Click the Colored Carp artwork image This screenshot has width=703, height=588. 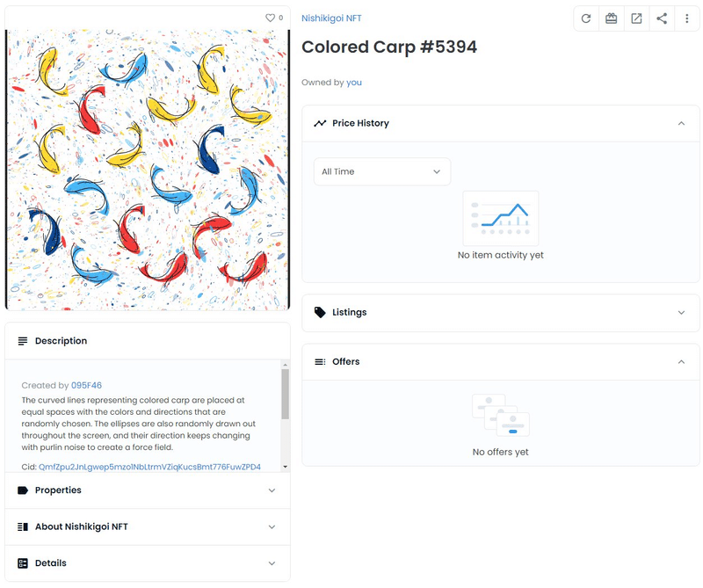[x=148, y=170]
